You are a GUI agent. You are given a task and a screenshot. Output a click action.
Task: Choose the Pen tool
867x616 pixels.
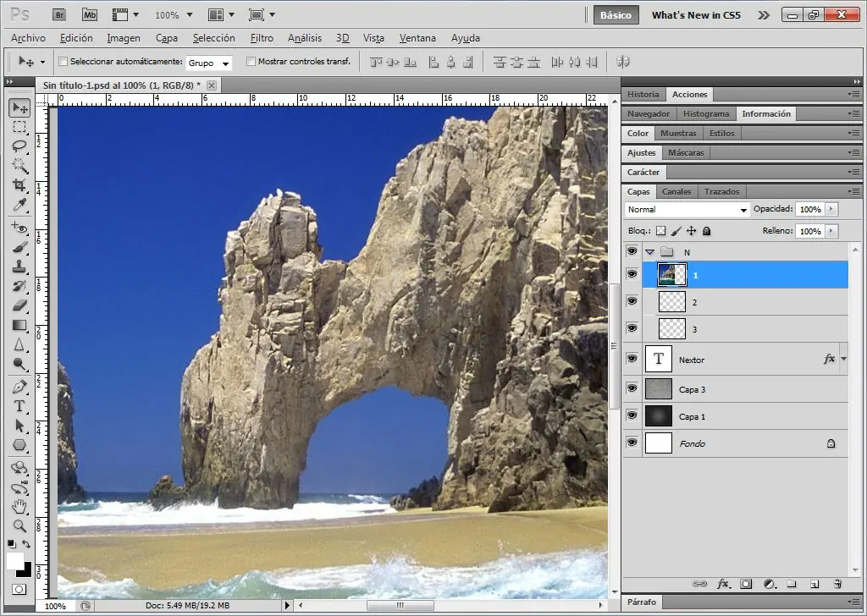pos(19,387)
